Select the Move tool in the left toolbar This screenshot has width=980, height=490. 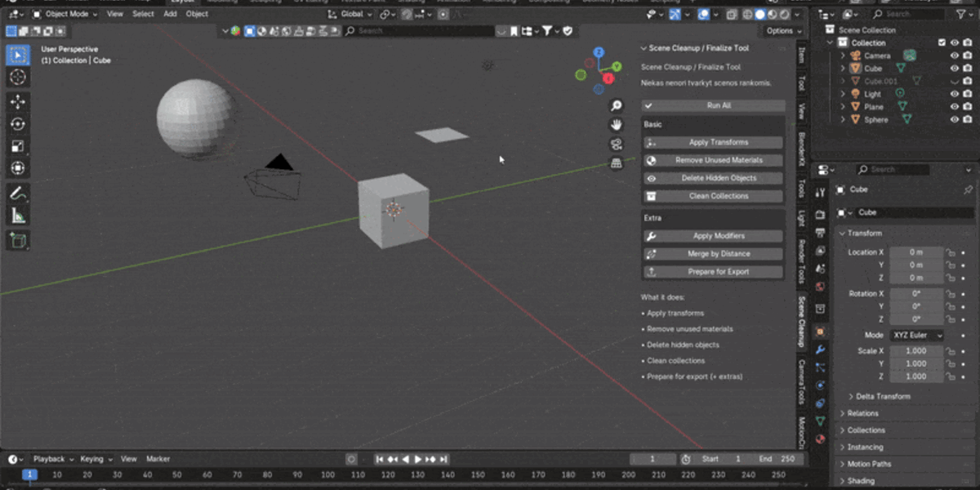(x=18, y=102)
